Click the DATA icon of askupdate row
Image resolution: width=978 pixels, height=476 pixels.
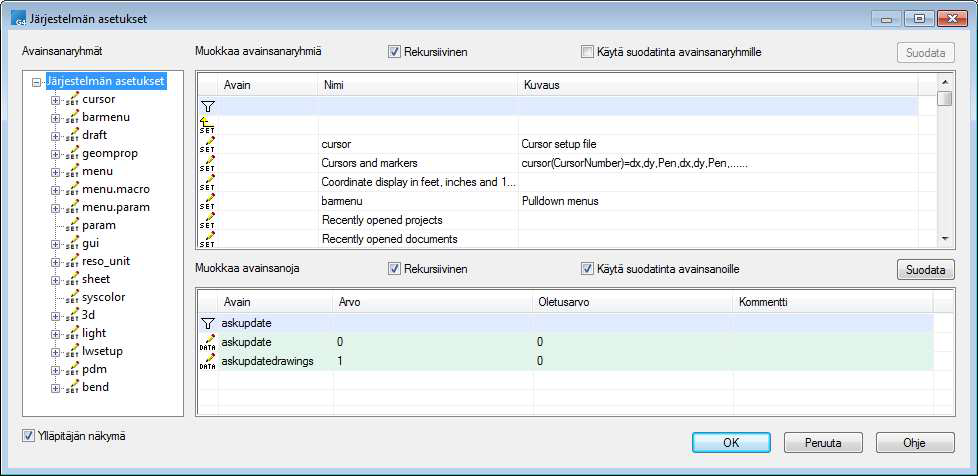pos(208,343)
